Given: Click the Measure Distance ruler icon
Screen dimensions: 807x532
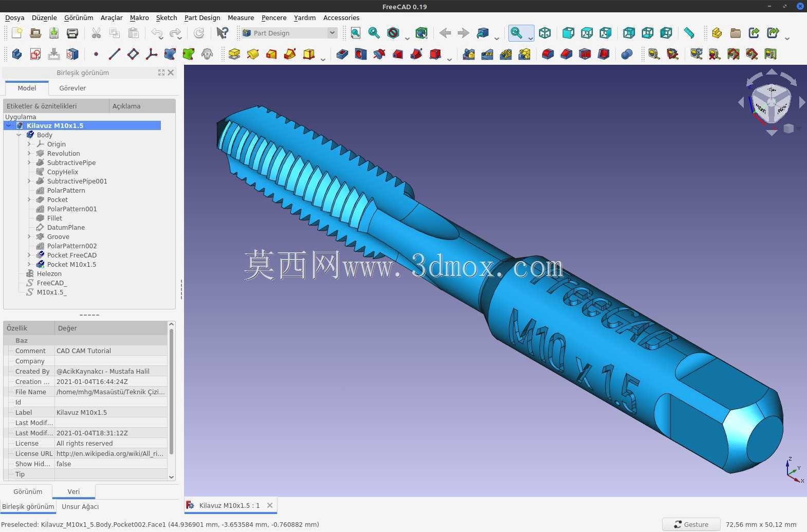Looking at the screenshot, I should pyautogui.click(x=689, y=33).
